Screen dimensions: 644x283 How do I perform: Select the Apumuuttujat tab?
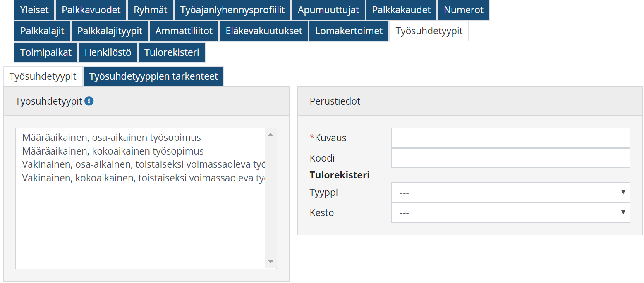pos(328,10)
